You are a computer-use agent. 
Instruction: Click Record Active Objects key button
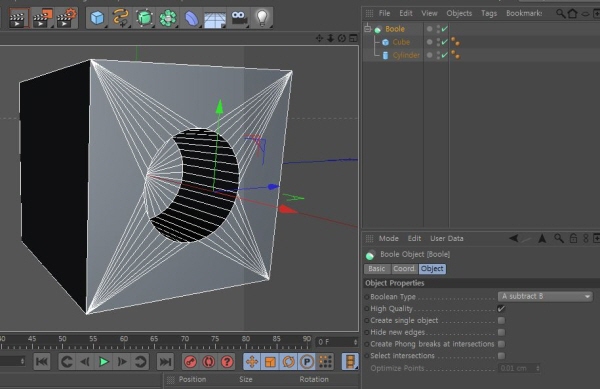190,361
